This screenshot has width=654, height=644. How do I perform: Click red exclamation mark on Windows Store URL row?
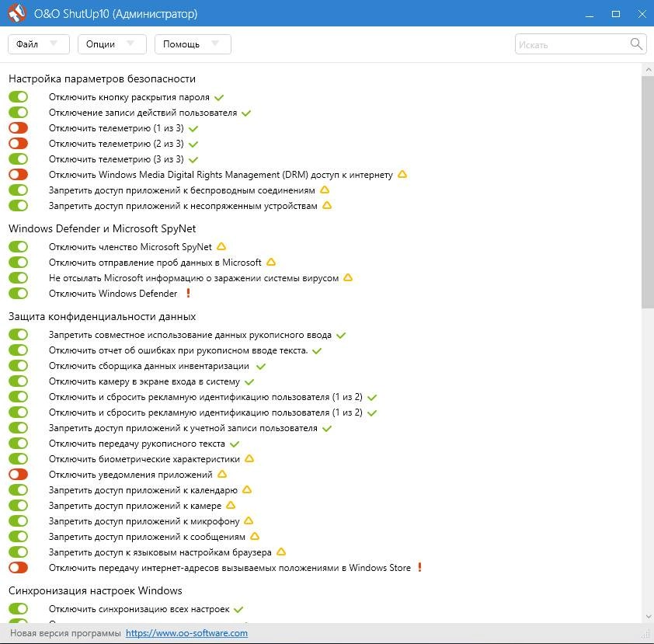pos(419,567)
